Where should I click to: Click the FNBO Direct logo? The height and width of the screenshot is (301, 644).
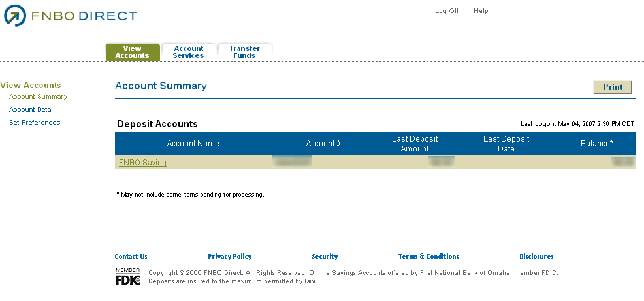click(71, 16)
